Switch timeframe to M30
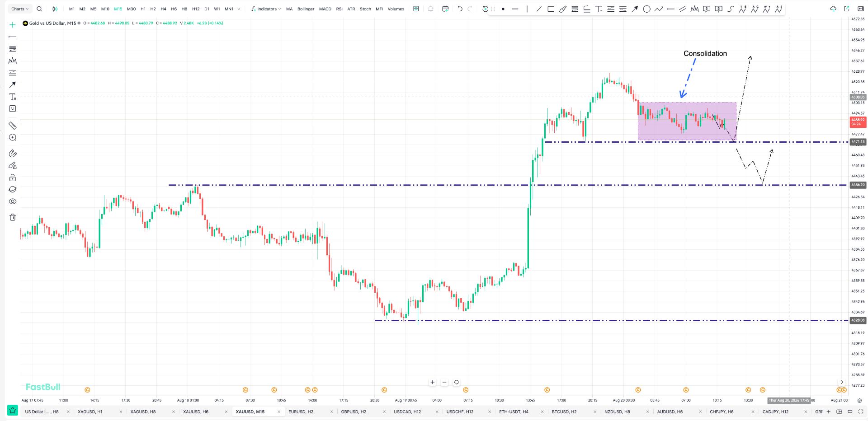This screenshot has height=421, width=868. point(131,9)
